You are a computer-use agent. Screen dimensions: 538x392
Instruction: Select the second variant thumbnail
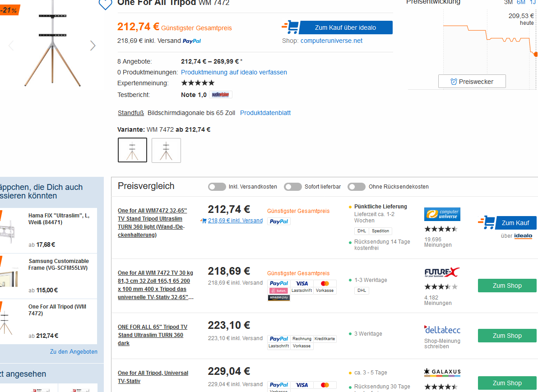166,150
